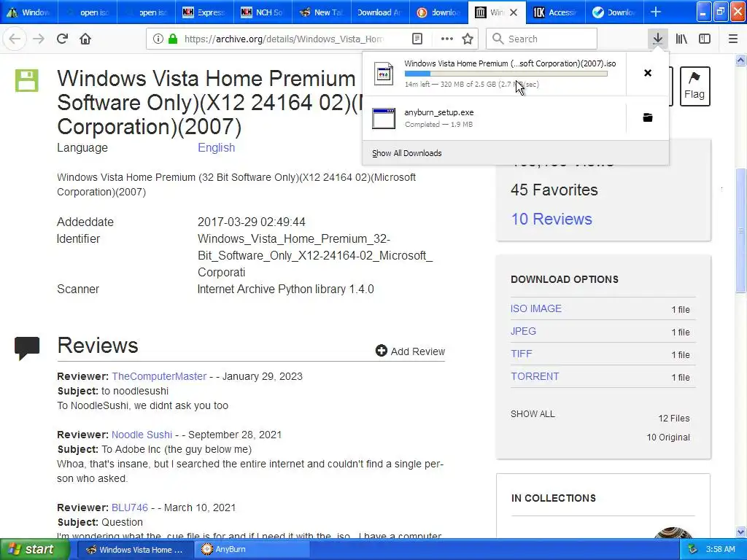Bookmark this page with the star icon

pyautogui.click(x=468, y=39)
